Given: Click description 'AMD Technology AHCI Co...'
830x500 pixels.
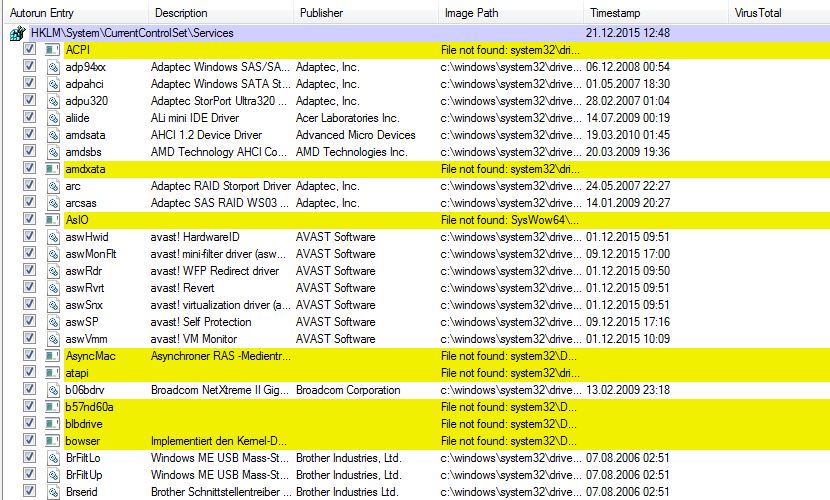Looking at the screenshot, I should coord(218,152).
